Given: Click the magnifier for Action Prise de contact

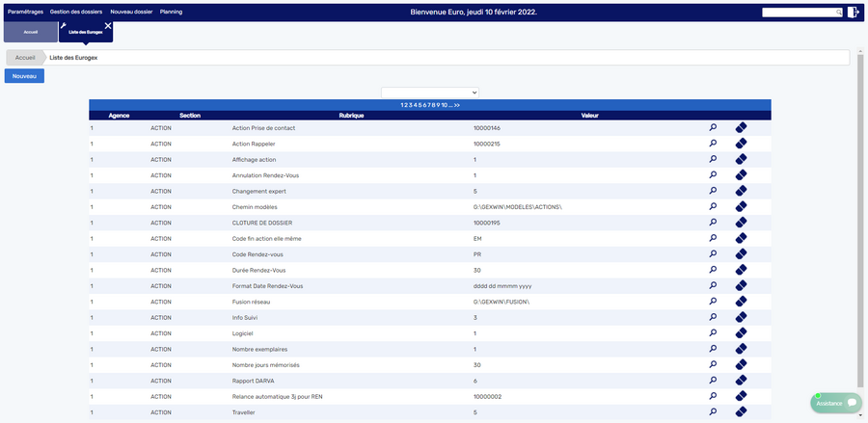Looking at the screenshot, I should [x=713, y=127].
